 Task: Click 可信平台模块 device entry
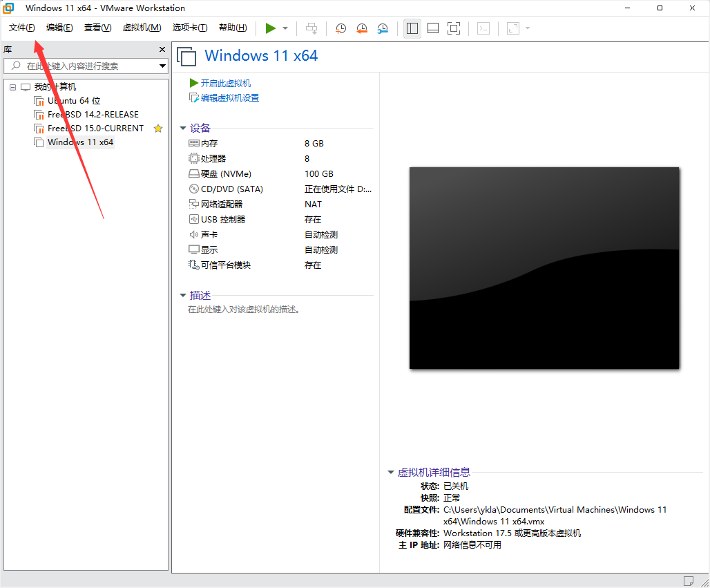[225, 265]
